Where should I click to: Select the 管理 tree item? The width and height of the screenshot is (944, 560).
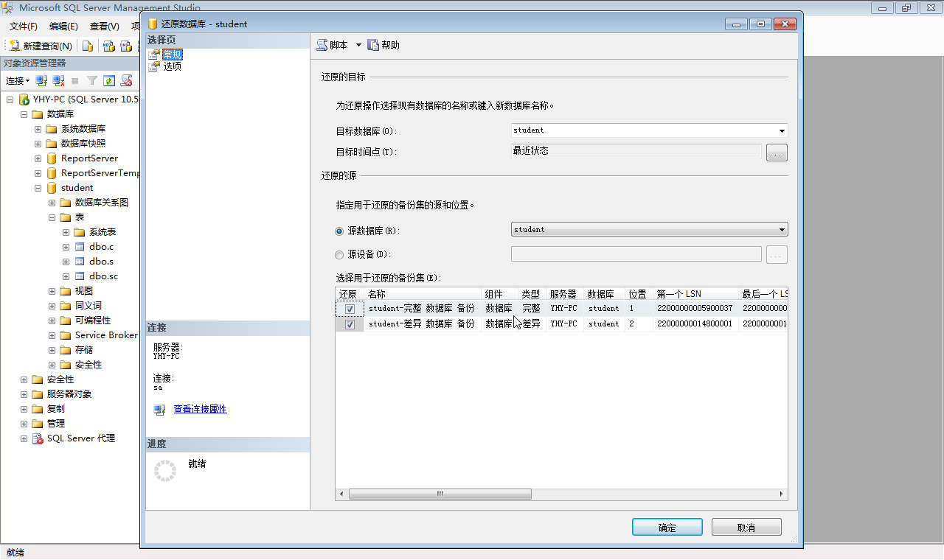(56, 424)
